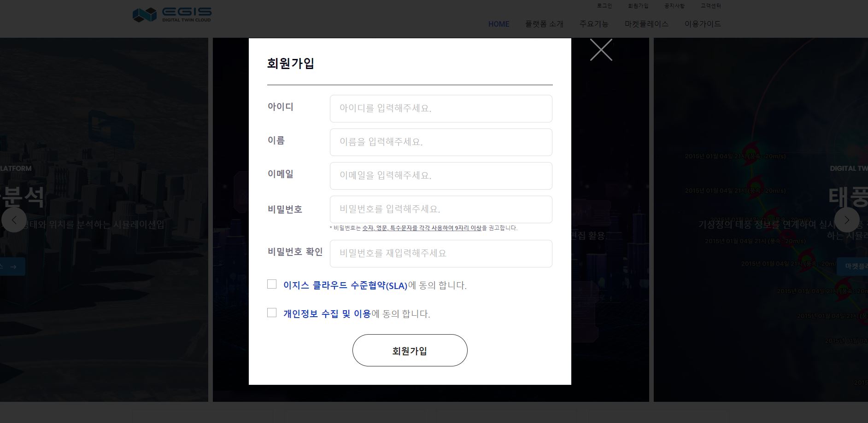Focus the 비밀번호 확인 field

441,254
